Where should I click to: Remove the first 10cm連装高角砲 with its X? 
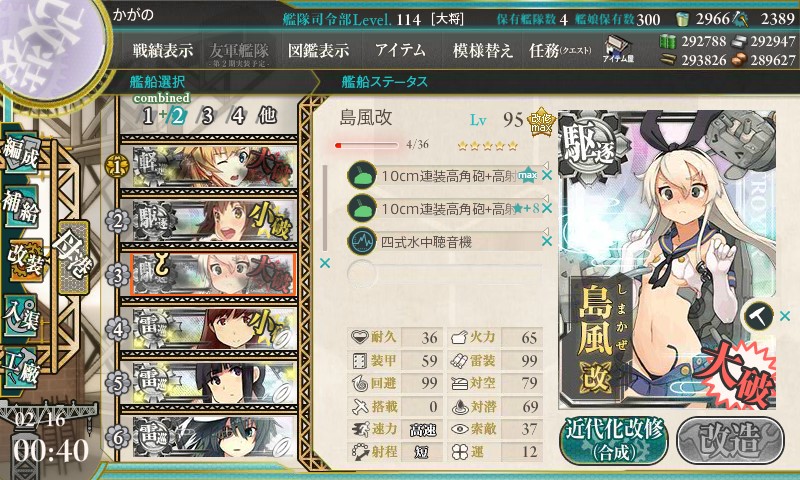pos(547,175)
